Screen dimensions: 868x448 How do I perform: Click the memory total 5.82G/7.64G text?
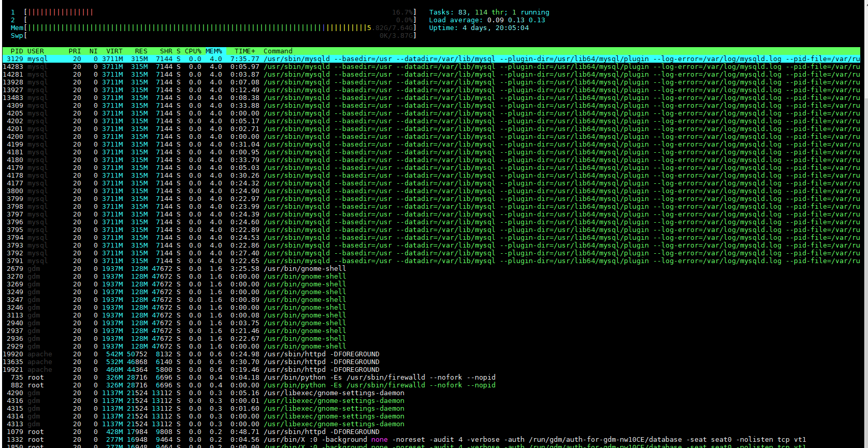click(x=390, y=28)
